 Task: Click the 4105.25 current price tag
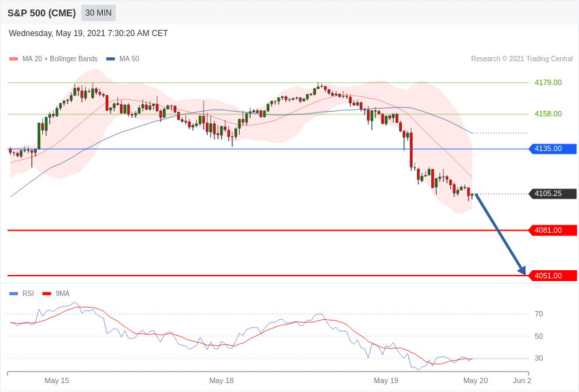pyautogui.click(x=552, y=193)
